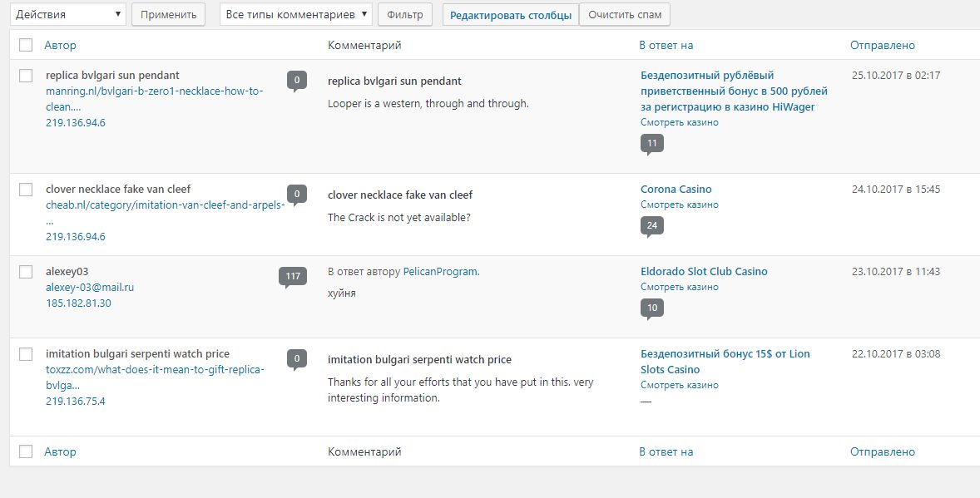Click the 11 comments bubble under HiWager post
This screenshot has height=498, width=980.
tap(651, 144)
